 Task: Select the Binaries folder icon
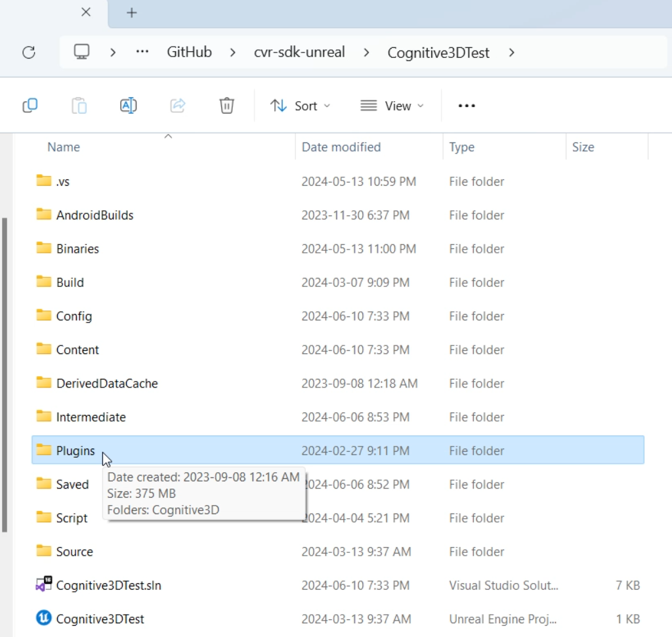click(x=44, y=248)
